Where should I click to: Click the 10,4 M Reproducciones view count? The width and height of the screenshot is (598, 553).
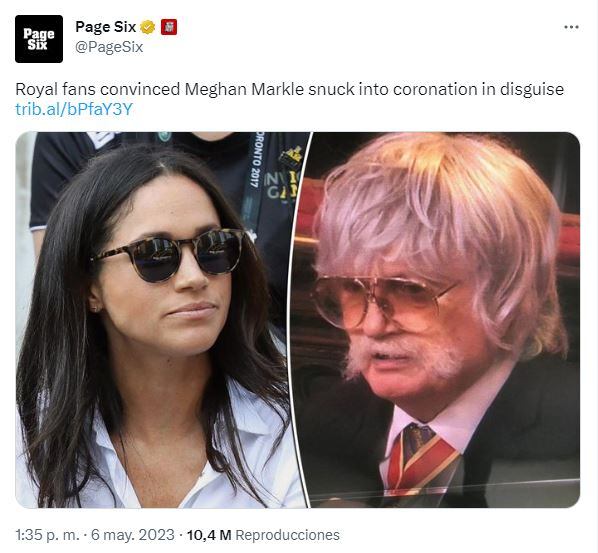coord(263,535)
